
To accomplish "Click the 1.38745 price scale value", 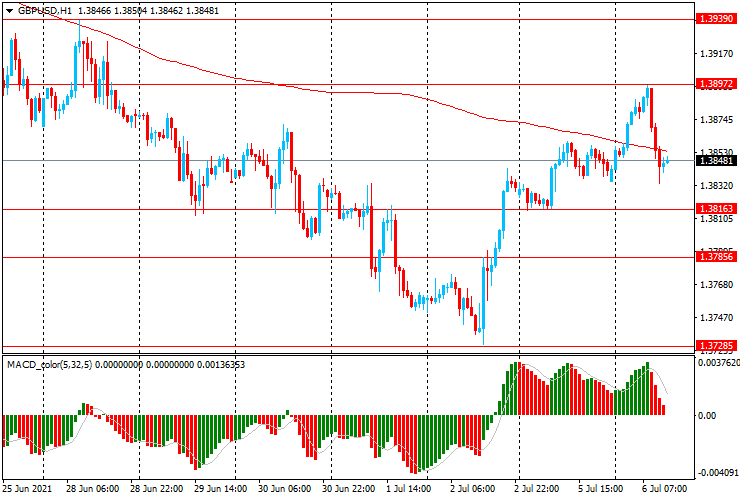I will tap(716, 120).
